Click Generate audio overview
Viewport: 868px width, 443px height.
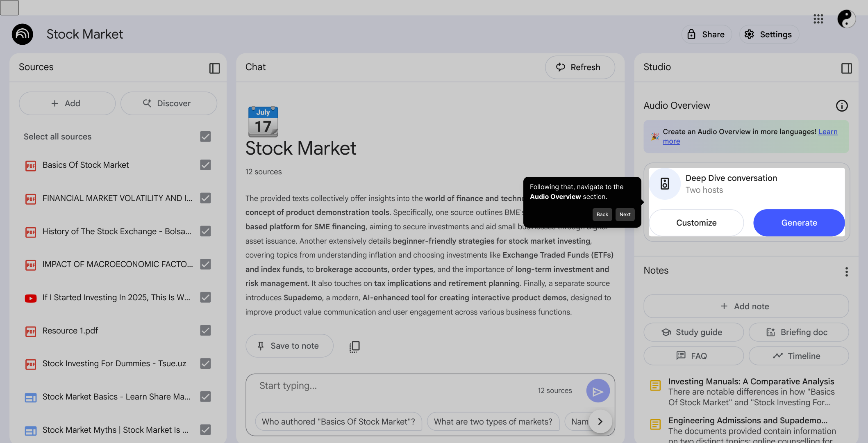point(799,223)
